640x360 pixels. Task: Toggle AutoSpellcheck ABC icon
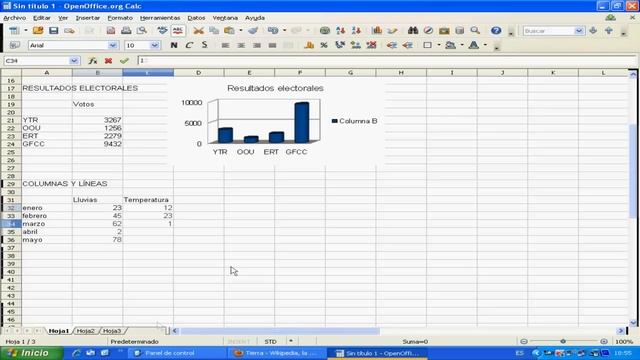pos(178,31)
